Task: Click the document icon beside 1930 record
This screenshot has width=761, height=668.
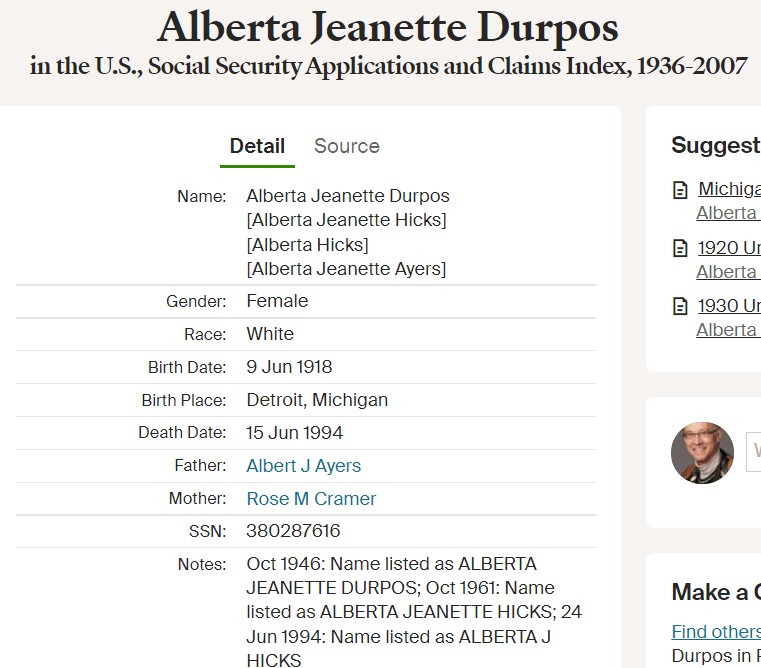Action: click(680, 306)
